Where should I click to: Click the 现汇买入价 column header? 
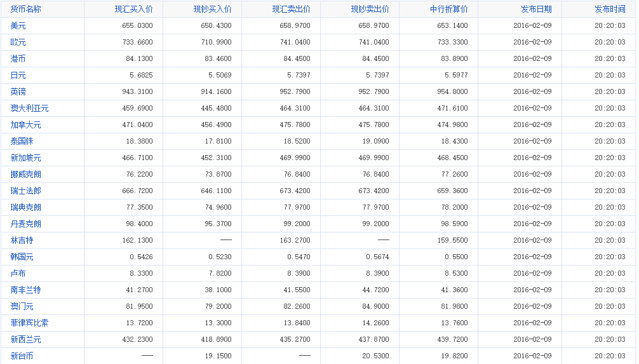[x=133, y=10]
